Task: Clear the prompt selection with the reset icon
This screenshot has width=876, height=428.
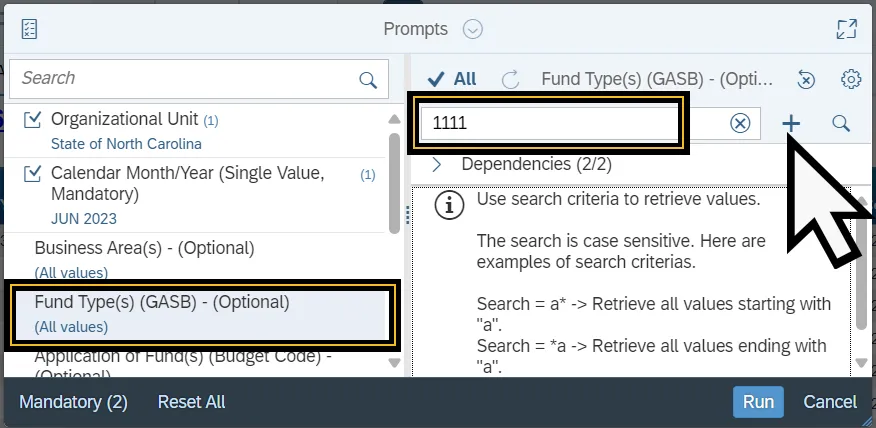Action: tap(806, 79)
